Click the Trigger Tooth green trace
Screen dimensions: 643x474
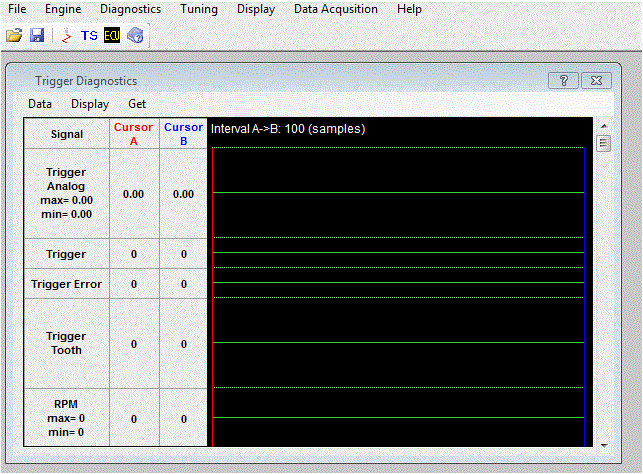tap(398, 342)
